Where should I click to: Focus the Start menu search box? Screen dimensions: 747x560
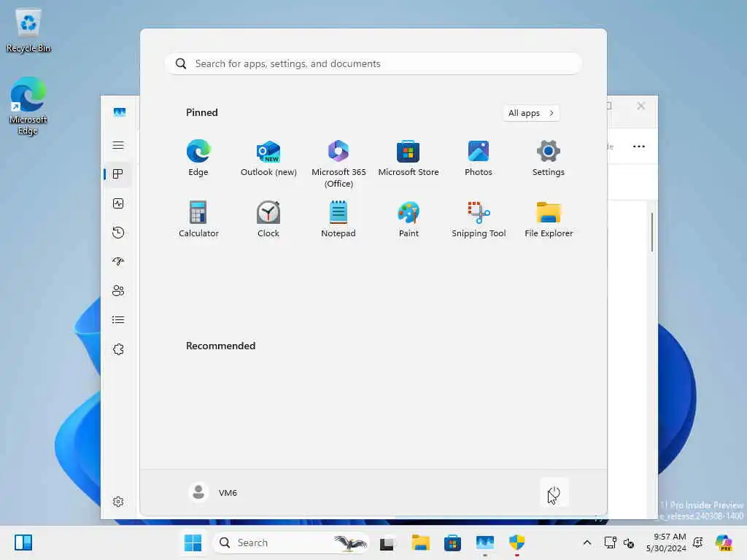coord(373,63)
